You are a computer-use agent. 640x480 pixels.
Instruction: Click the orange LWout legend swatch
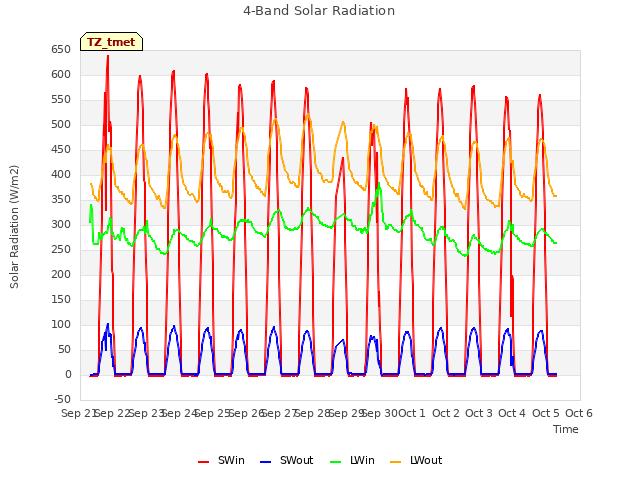pos(396,462)
